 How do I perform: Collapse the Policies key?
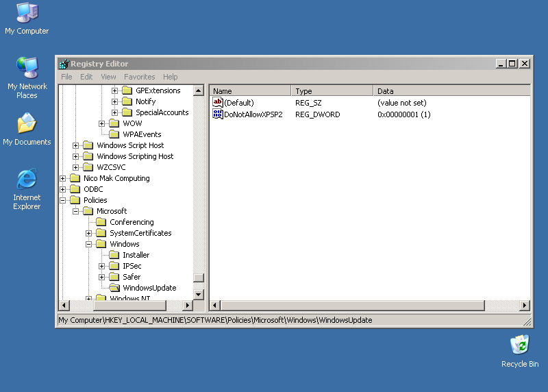point(62,200)
